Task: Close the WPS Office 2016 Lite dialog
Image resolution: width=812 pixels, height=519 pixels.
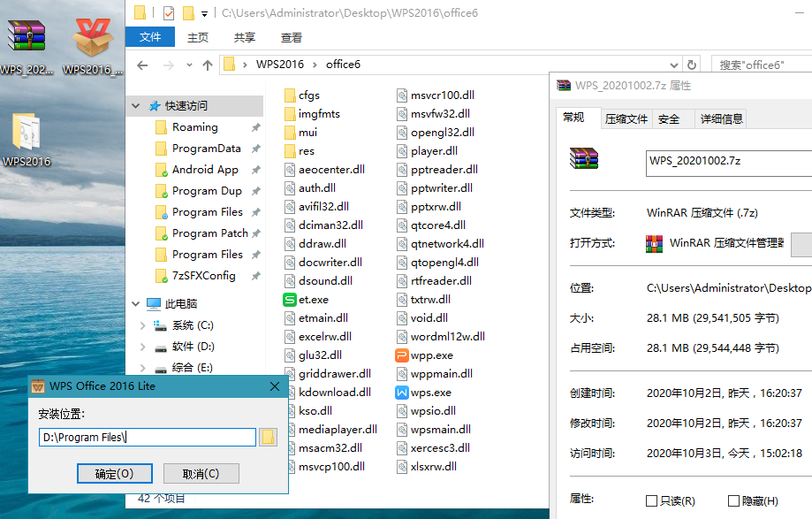Action: click(275, 386)
